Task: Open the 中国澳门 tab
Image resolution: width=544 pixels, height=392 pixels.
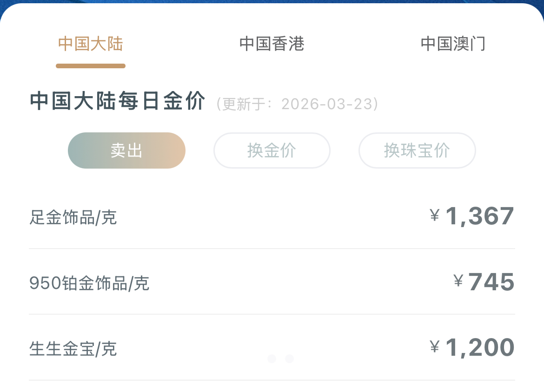Action: point(453,44)
